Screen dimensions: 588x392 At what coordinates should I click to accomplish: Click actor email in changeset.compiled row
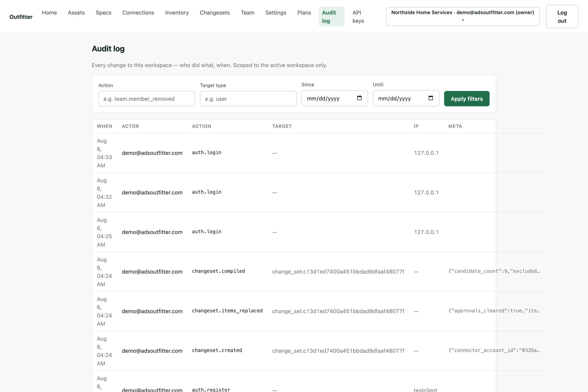point(152,271)
